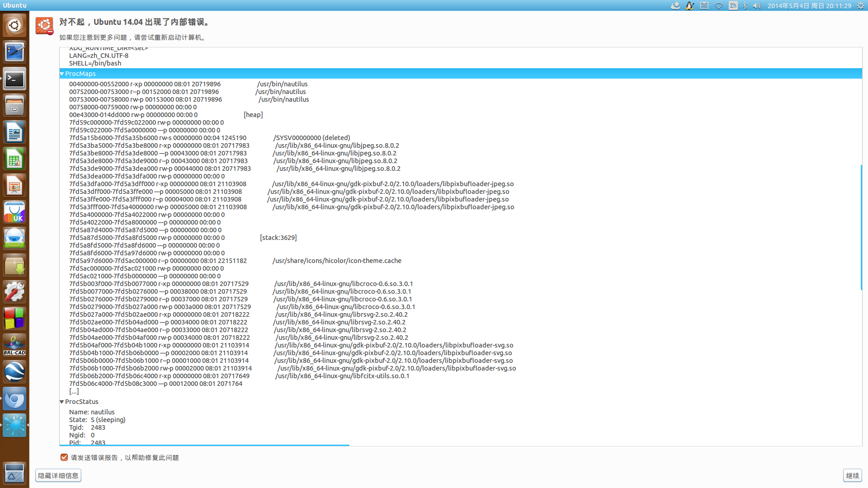Click the Continue button

coord(852,475)
